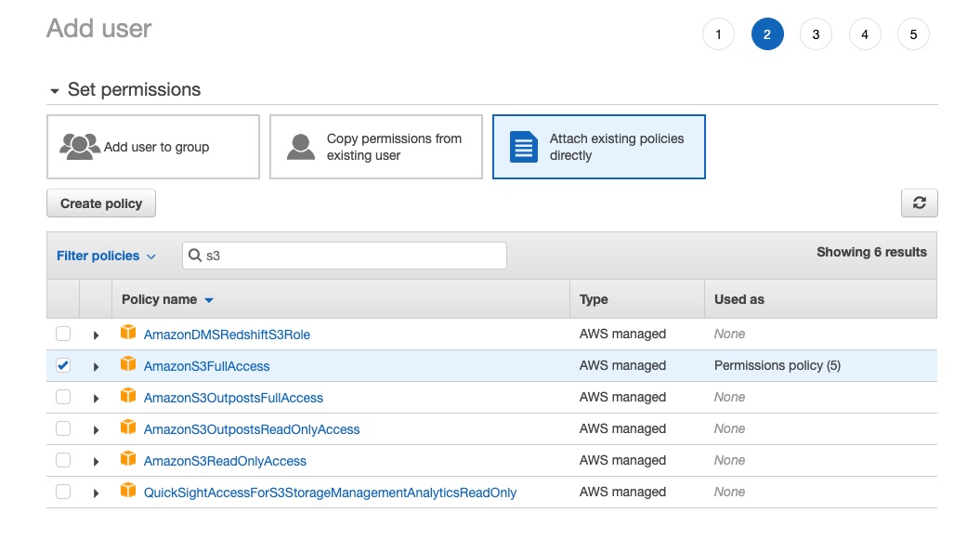980x552 pixels.
Task: Check the QuickSightAccessForS3StorageManagementAnalyticsReadOnly checkbox
Action: 63,492
